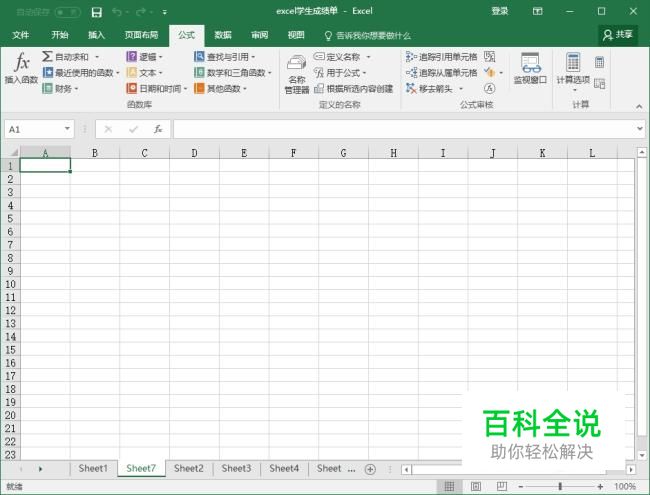The height and width of the screenshot is (495, 650).
Task: Open the Financial functions icon
Action: click(48, 88)
